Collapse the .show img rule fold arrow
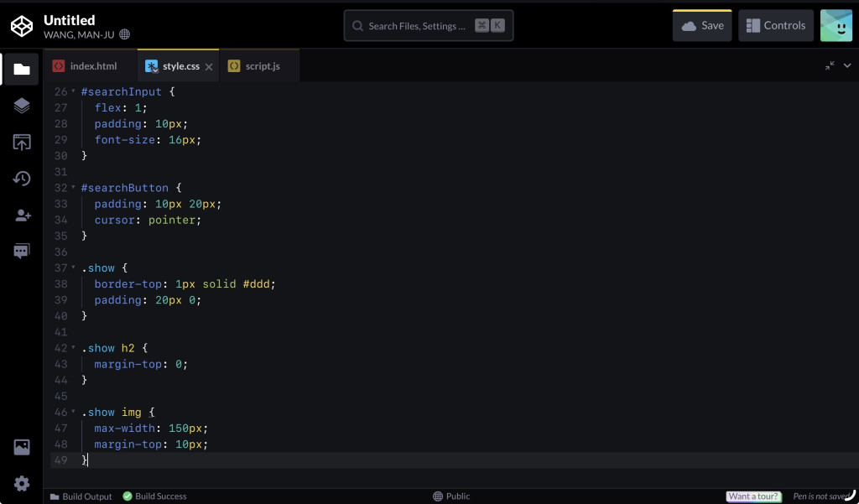The width and height of the screenshot is (859, 504). pyautogui.click(x=73, y=412)
